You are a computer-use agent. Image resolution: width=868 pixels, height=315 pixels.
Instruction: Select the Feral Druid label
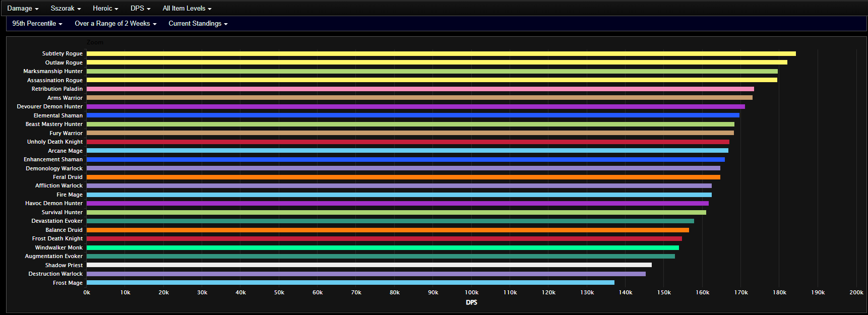68,177
